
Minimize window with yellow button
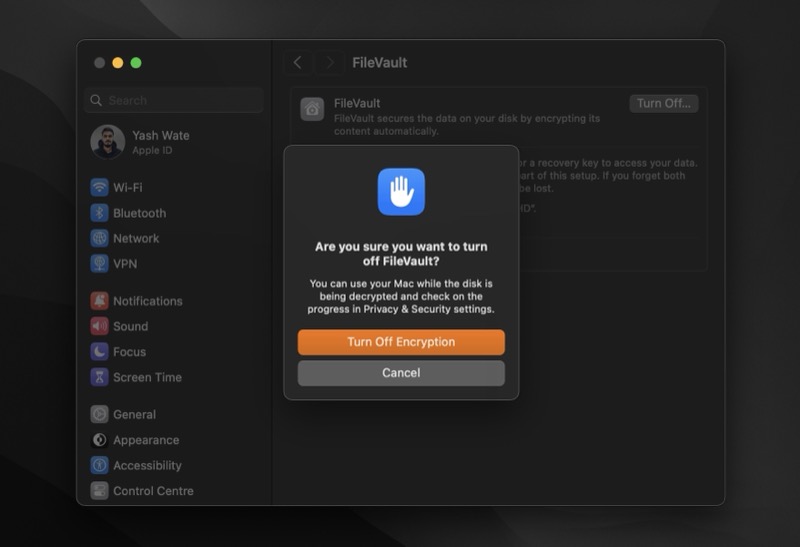click(x=118, y=63)
